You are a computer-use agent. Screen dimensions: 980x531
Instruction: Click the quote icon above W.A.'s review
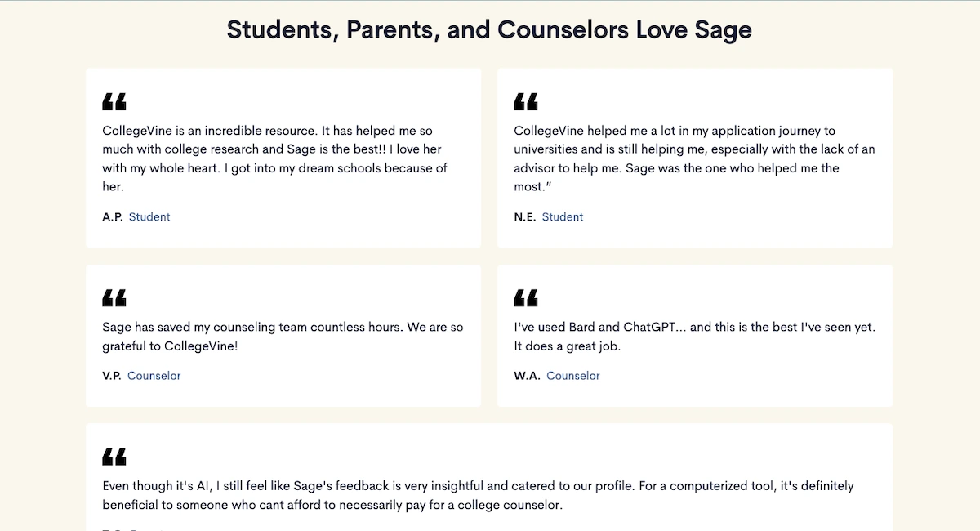click(526, 297)
